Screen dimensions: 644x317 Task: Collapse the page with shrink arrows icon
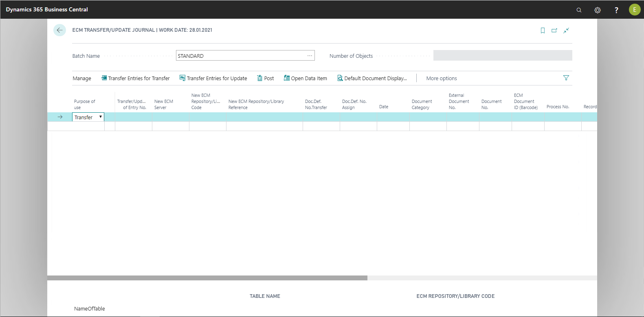point(566,31)
